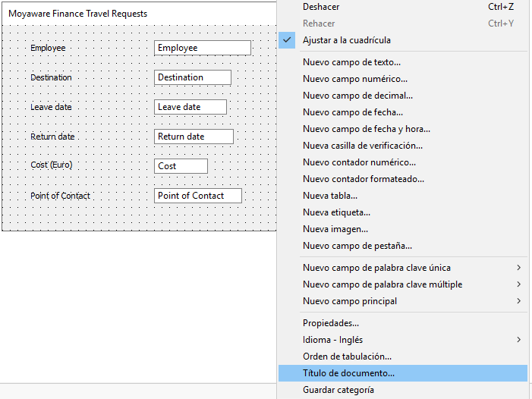The image size is (532, 399).
Task: Select the Cost field box
Action: tap(181, 166)
